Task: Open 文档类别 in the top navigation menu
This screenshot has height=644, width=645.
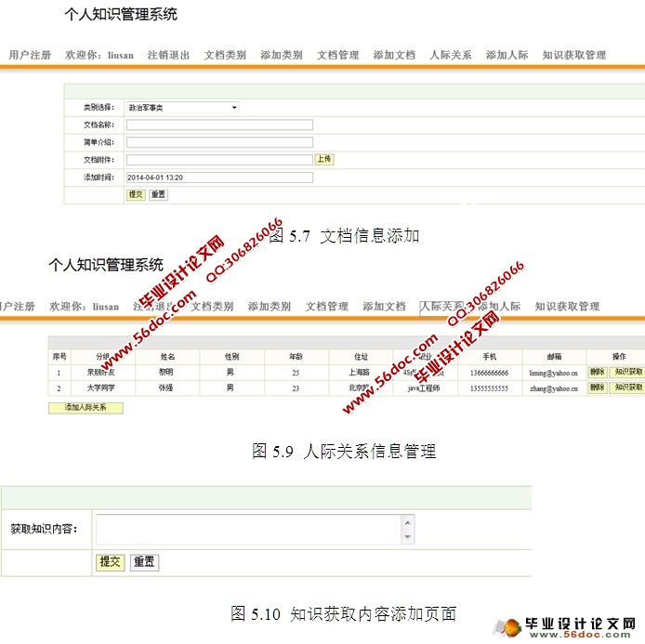Action: click(x=225, y=55)
